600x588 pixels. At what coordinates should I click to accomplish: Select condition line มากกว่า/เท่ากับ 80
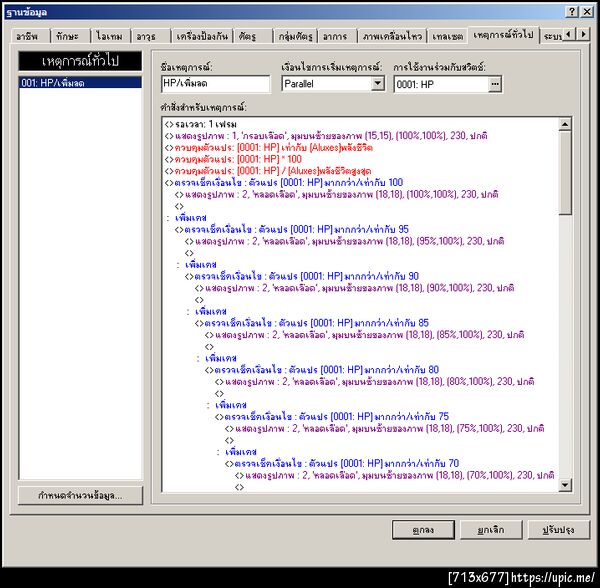coord(322,370)
